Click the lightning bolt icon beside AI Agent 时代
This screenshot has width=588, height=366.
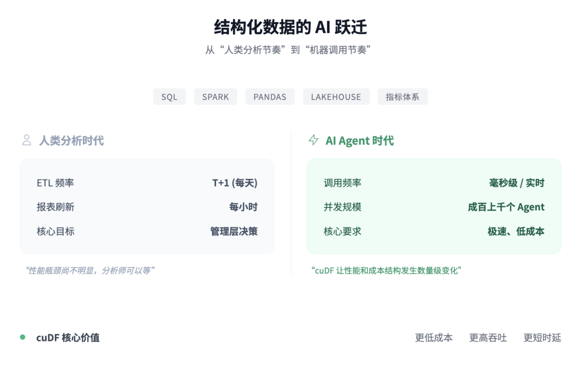tap(314, 140)
